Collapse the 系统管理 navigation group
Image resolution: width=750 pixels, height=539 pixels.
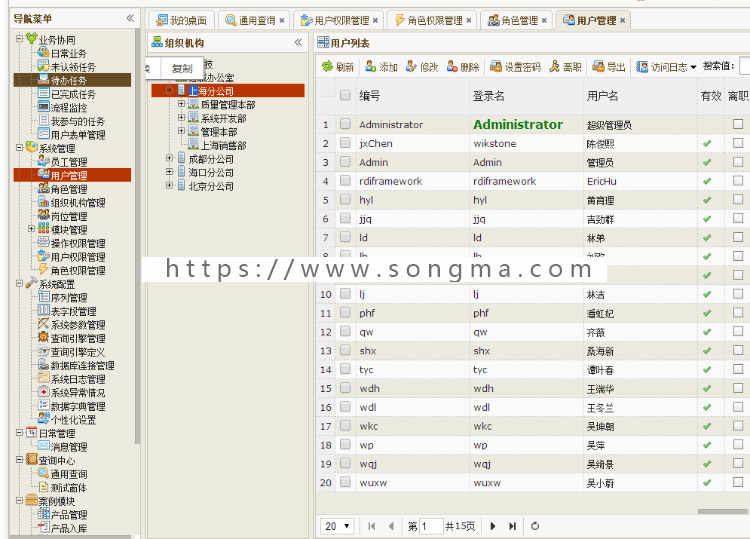(19, 148)
